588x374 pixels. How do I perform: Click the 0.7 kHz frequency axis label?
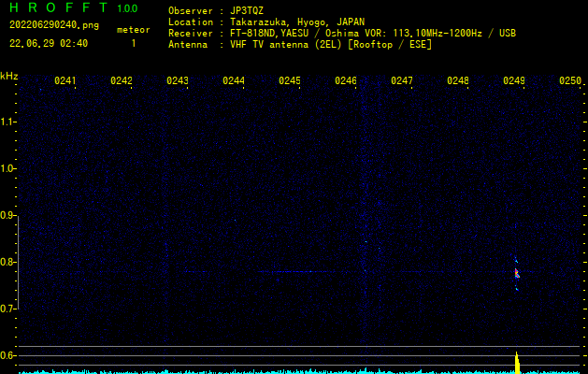(8, 309)
